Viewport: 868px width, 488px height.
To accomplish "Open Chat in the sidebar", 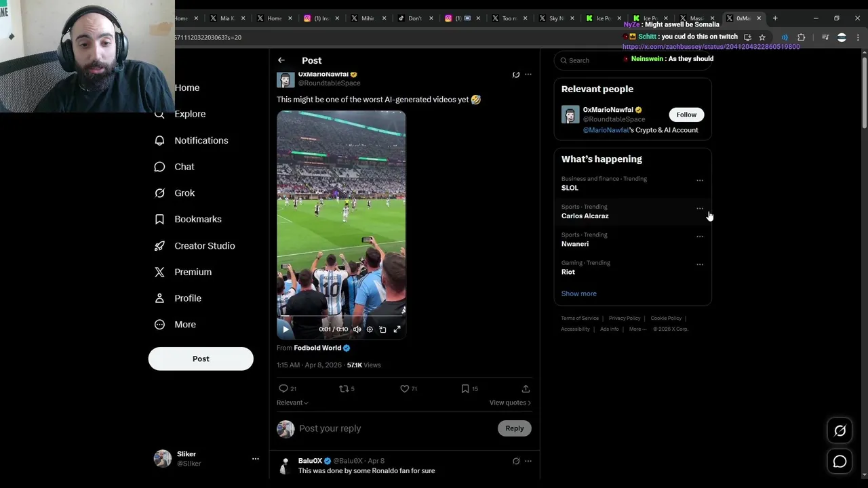I will click(x=175, y=167).
